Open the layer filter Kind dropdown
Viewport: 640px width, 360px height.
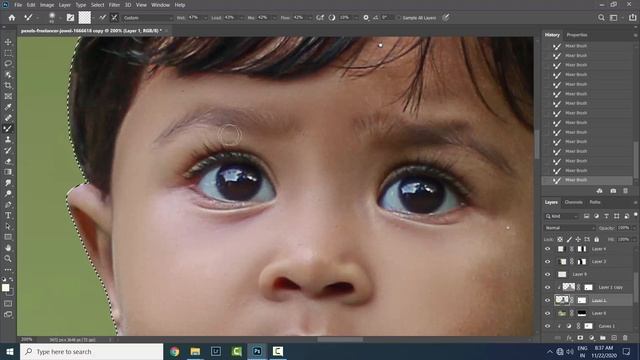(x=562, y=216)
